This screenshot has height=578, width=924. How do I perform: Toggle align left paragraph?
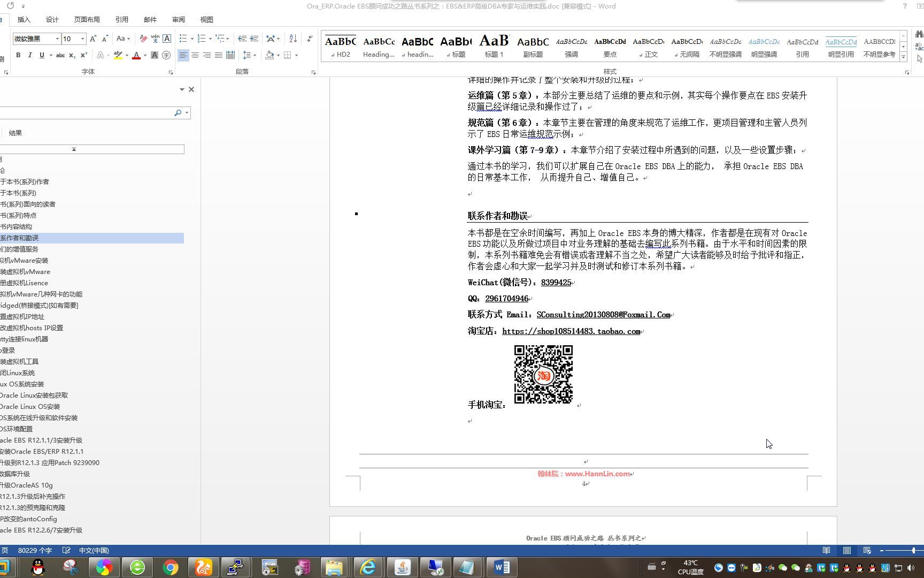pyautogui.click(x=183, y=55)
